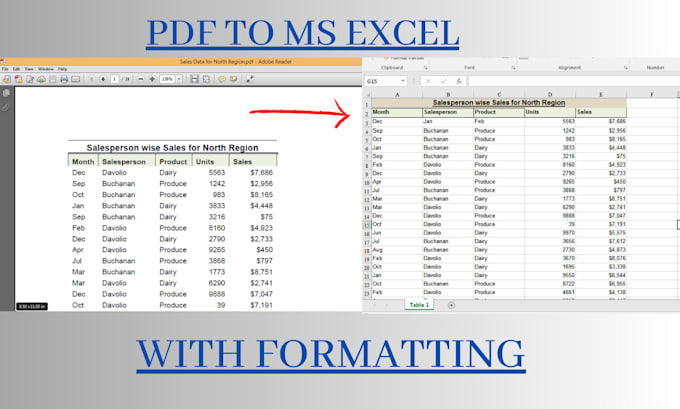The height and width of the screenshot is (409, 680).
Task: Click the zoom in plus icon in Reader
Action: [x=152, y=79]
